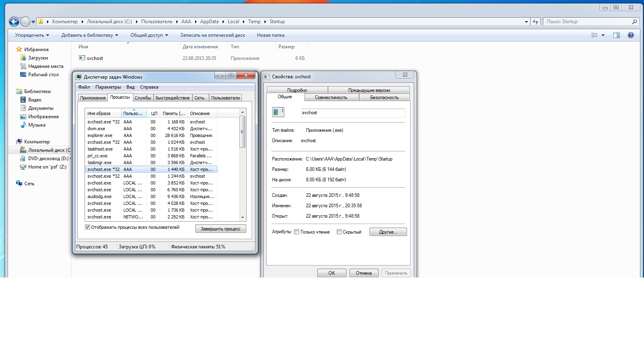
Task: Click the search magnifier icon in Explorer
Action: [634, 22]
